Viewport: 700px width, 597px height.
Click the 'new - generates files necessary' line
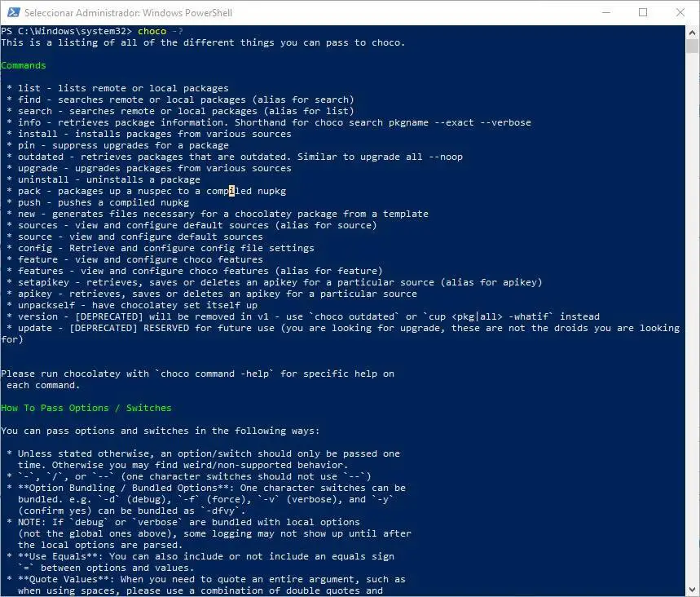pyautogui.click(x=218, y=214)
